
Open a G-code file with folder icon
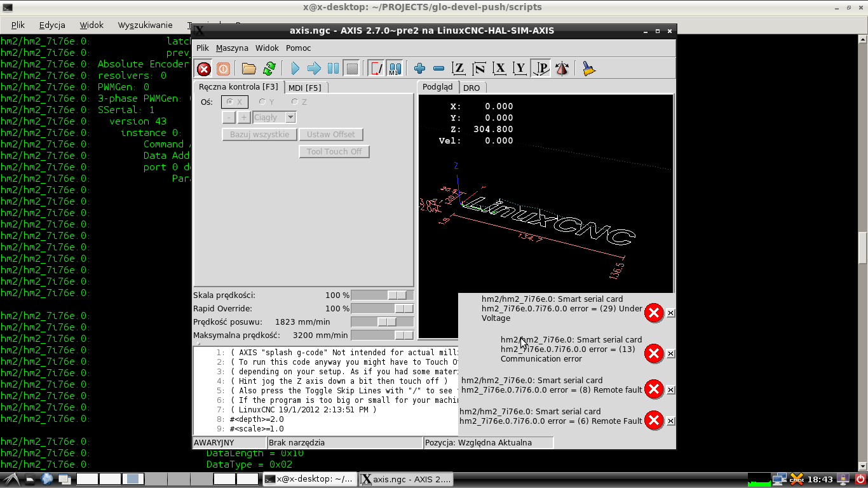point(249,69)
